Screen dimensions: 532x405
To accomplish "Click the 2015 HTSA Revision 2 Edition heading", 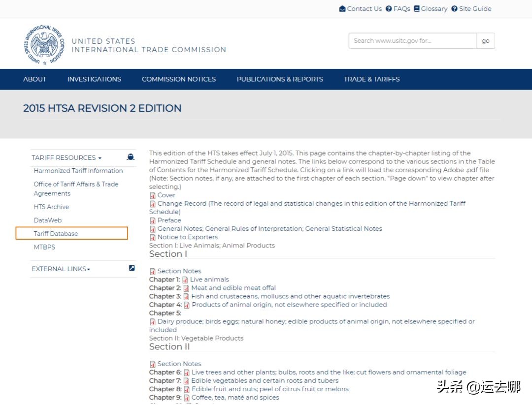I will pos(102,108).
